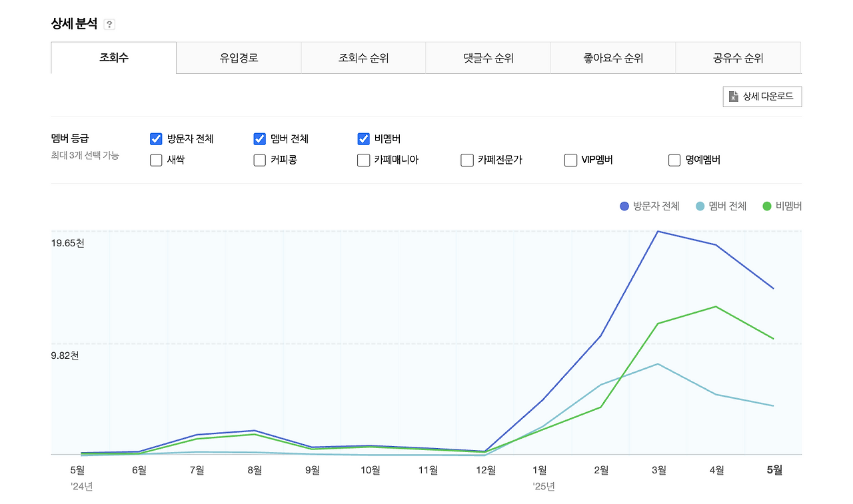Open the help tooltip next to 상세 분석
Viewport: 853px width, 504px height.
109,23
